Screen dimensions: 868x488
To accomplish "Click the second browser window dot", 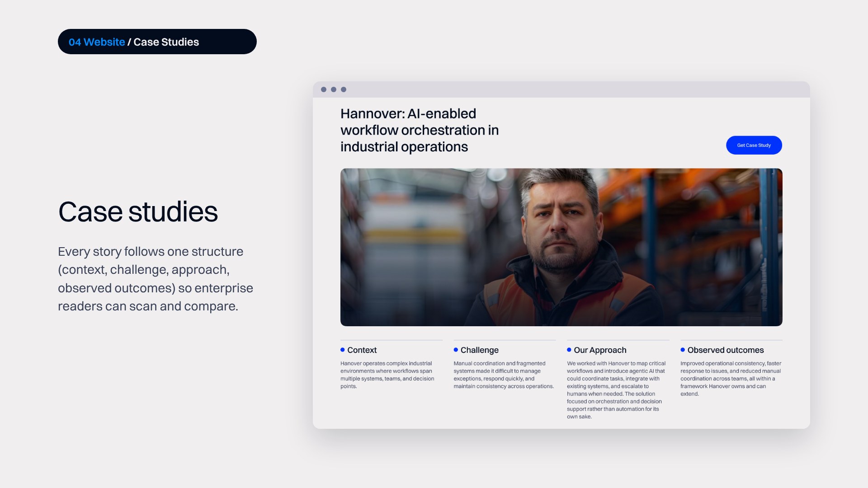I will click(334, 89).
